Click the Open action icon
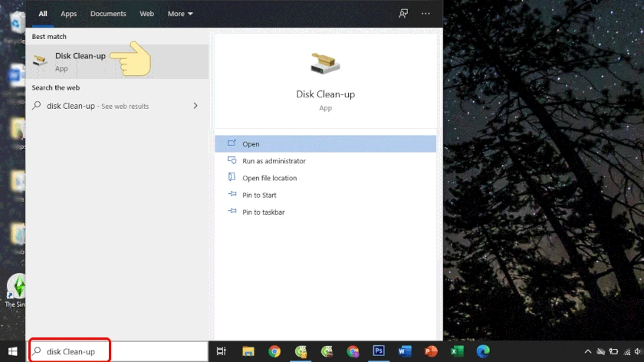Image resolution: width=644 pixels, height=362 pixels. [232, 143]
